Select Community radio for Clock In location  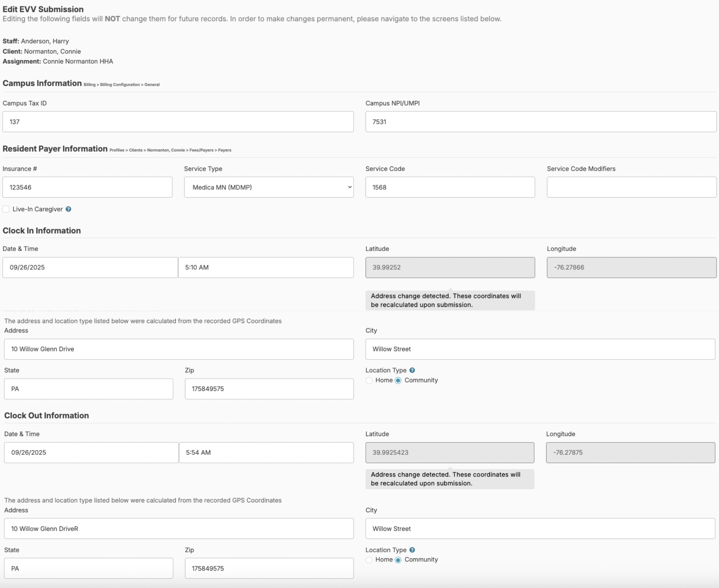(398, 381)
